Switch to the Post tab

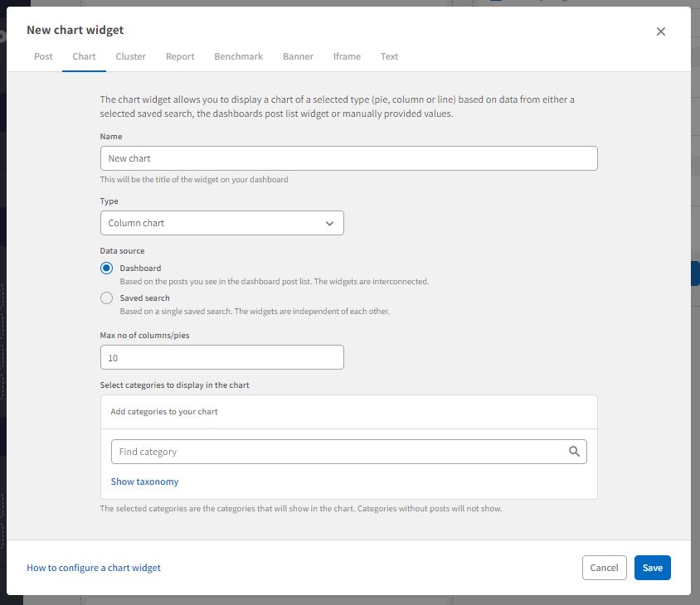[43, 56]
